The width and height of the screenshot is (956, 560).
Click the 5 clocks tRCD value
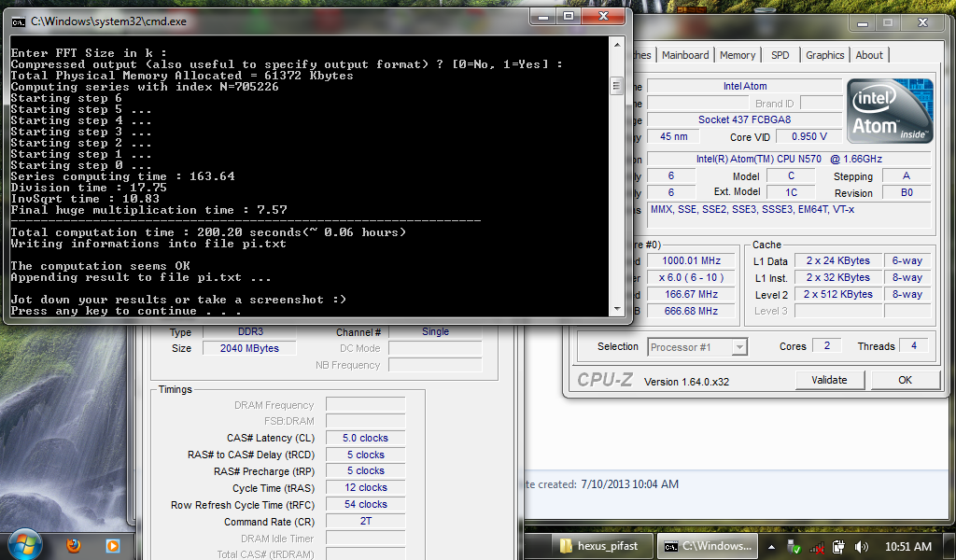(365, 455)
